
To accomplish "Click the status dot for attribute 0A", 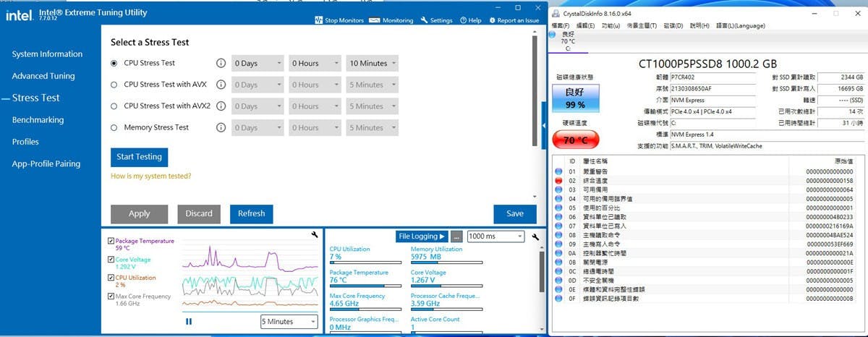I will (x=558, y=253).
